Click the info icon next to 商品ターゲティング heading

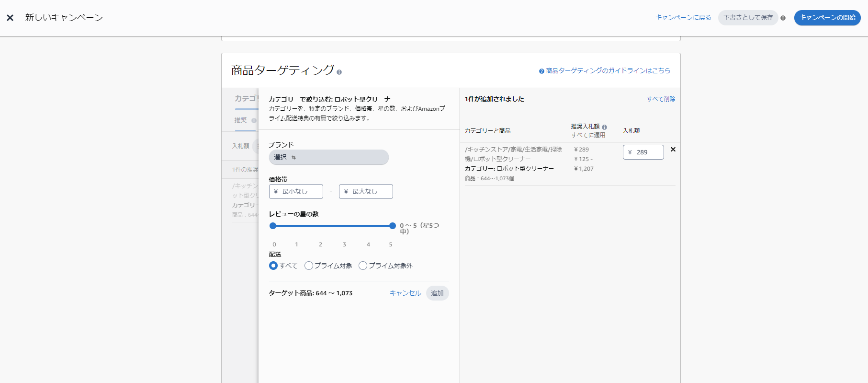pos(339,72)
